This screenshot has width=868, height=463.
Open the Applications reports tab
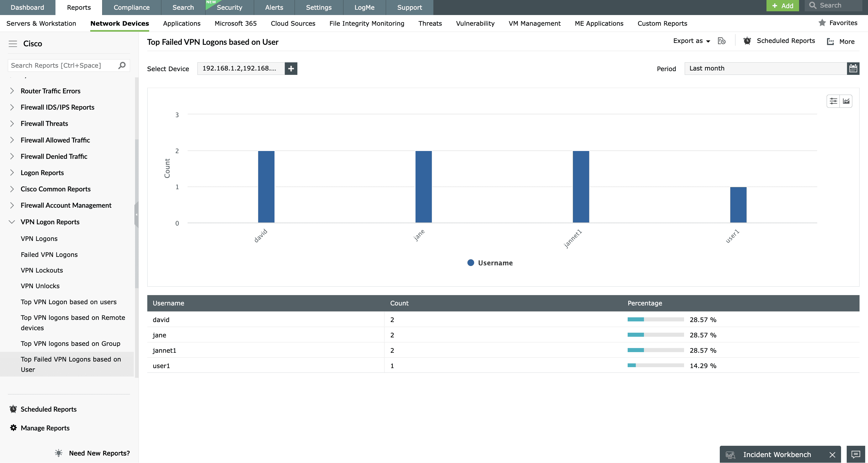182,23
